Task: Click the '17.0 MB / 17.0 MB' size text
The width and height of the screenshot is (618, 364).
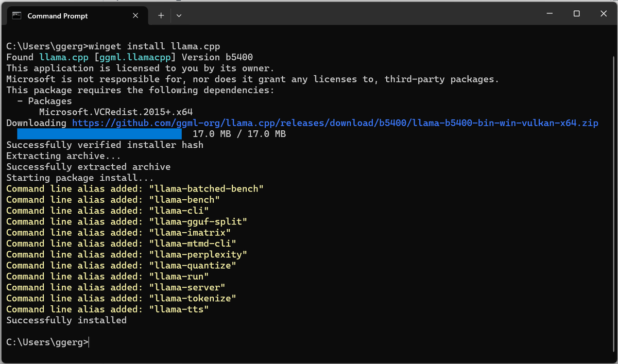Action: [x=239, y=134]
